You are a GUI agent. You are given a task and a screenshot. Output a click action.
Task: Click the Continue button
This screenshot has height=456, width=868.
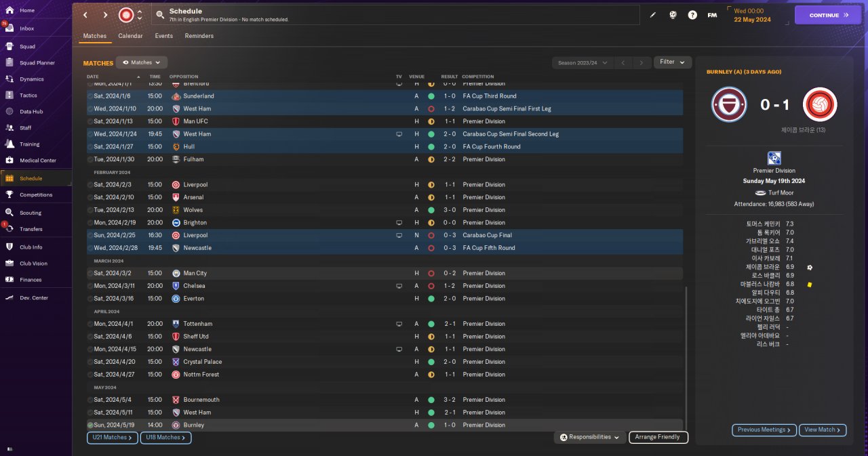coord(828,15)
